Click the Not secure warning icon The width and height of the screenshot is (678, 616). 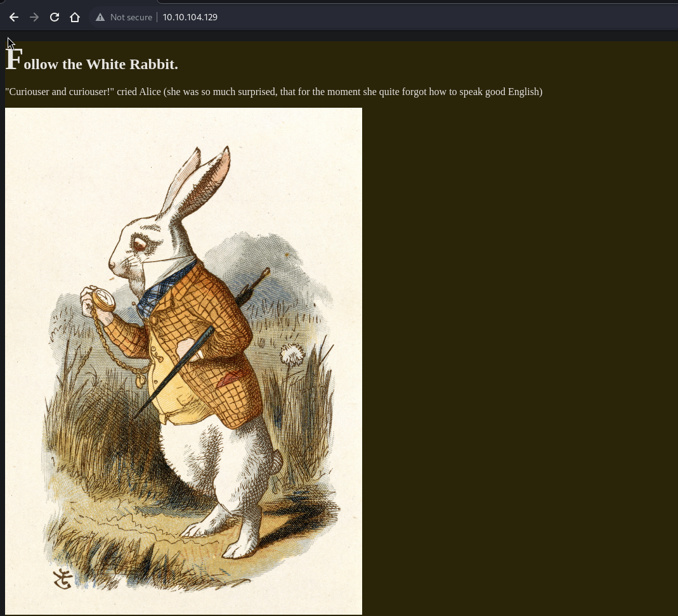click(100, 17)
